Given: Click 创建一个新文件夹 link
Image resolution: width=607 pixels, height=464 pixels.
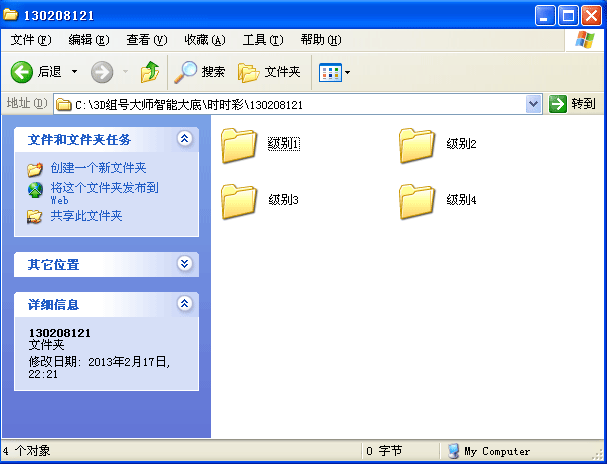Looking at the screenshot, I should (98, 169).
